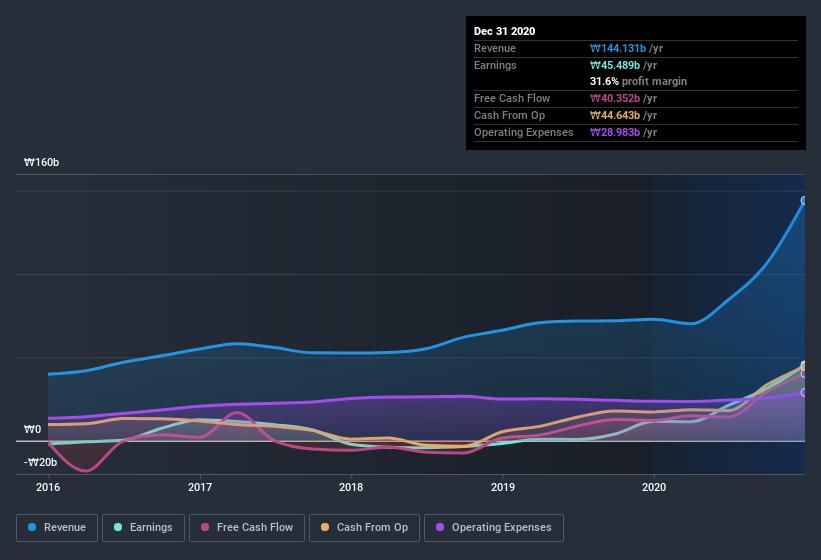
Task: Toggle the Operating Expenses legend button
Action: (x=501, y=527)
